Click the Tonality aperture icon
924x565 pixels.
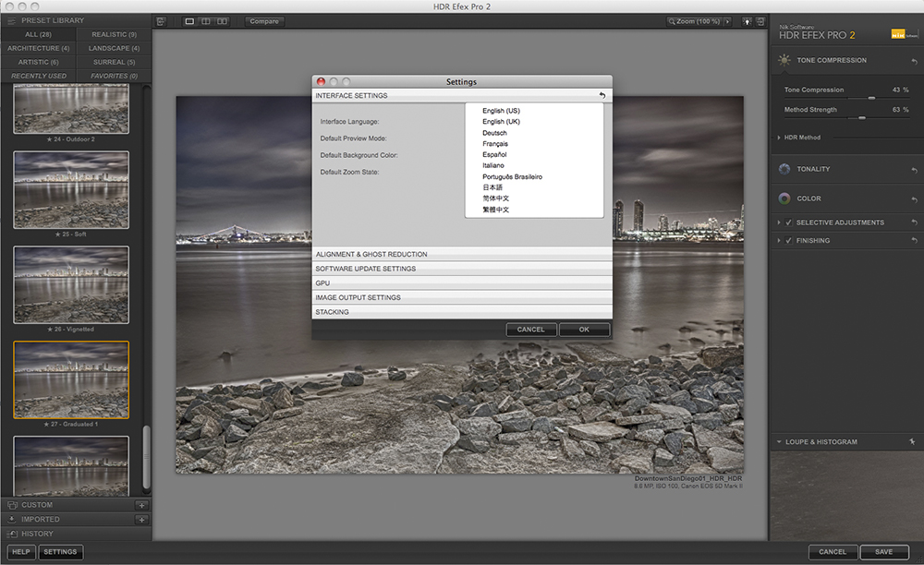point(784,169)
